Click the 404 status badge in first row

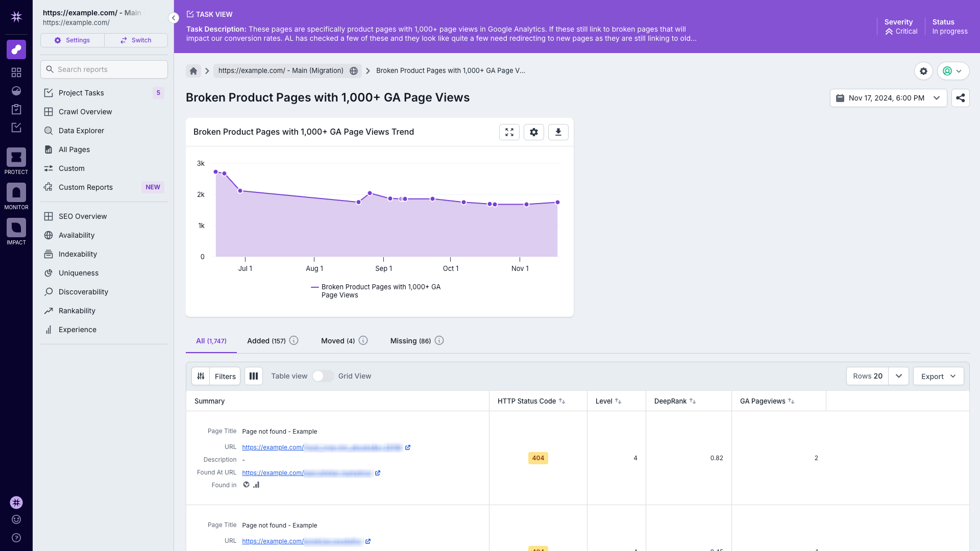tap(538, 458)
